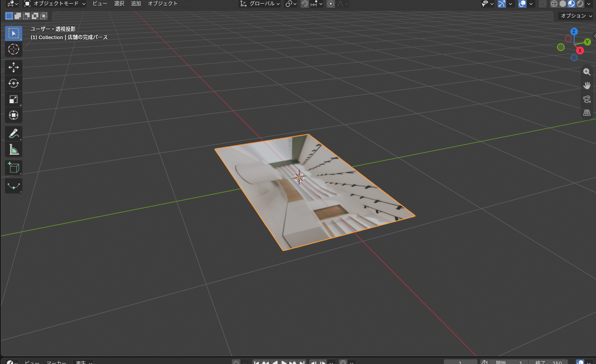
Task: Open the ビュー menu
Action: (100, 4)
